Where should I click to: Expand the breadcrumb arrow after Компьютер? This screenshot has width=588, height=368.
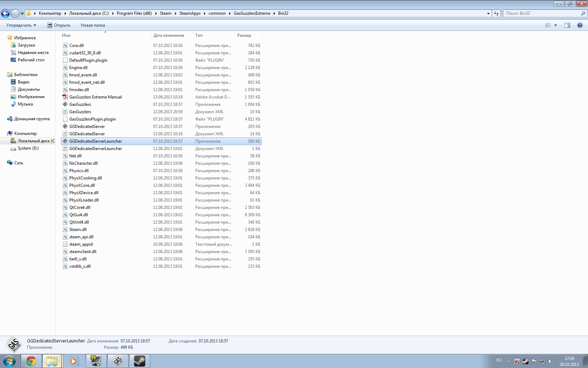(65, 13)
